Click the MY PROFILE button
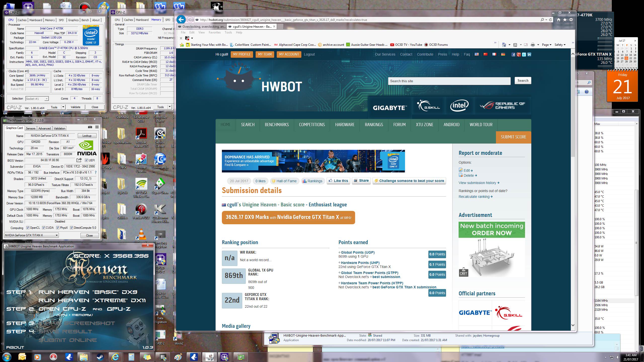This screenshot has width=644, height=362. pos(242,54)
